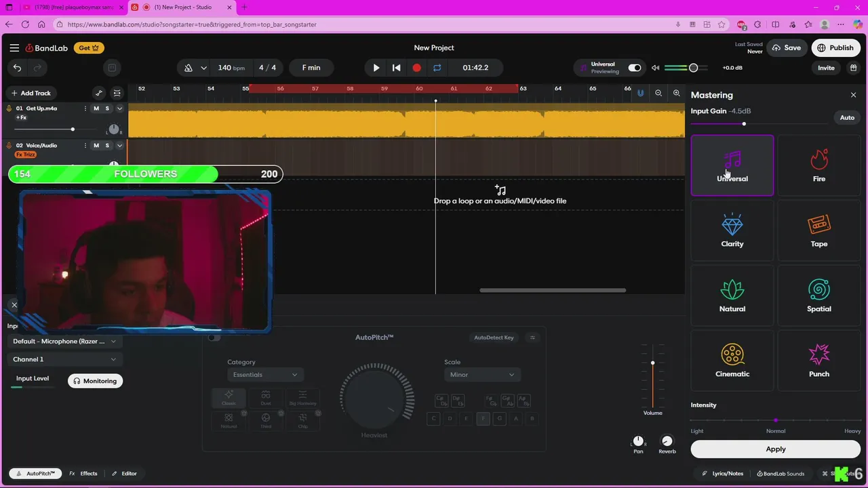Image resolution: width=868 pixels, height=488 pixels.
Task: Return playhead to start
Action: (x=397, y=68)
